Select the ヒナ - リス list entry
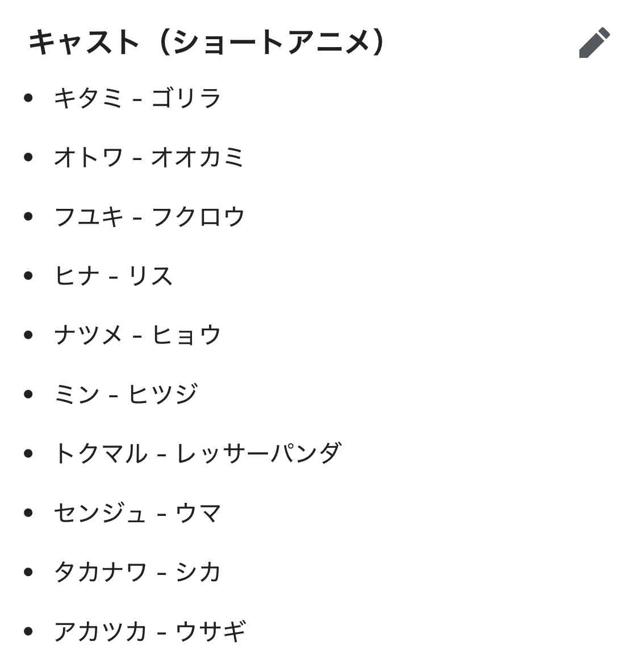 pos(114,275)
